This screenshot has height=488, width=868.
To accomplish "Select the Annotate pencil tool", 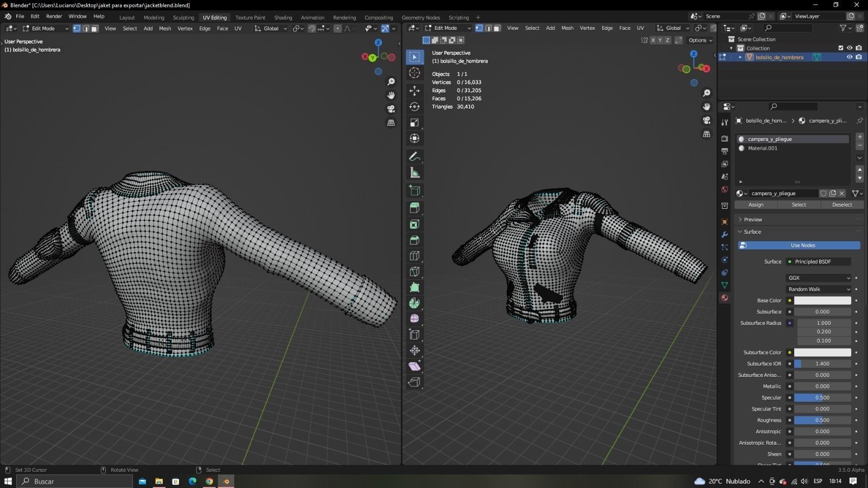I will [x=414, y=156].
